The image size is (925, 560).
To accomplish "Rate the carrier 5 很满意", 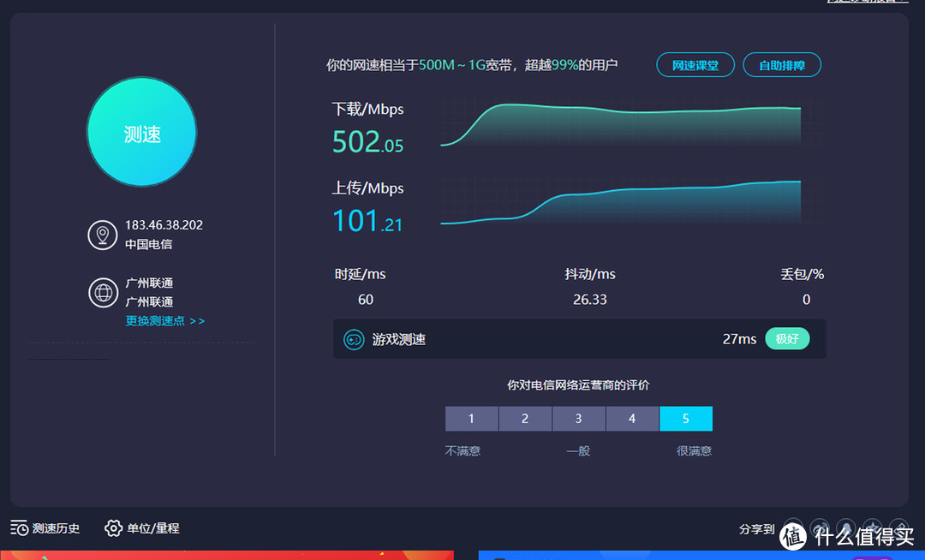I will (x=686, y=419).
